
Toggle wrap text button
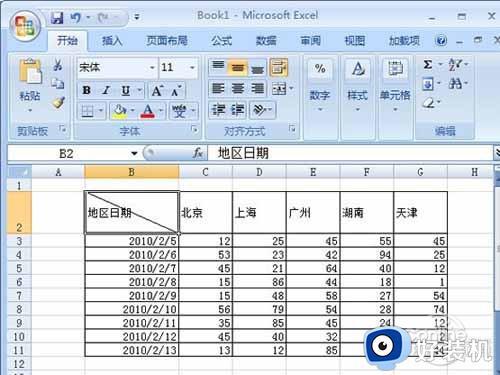point(279,67)
